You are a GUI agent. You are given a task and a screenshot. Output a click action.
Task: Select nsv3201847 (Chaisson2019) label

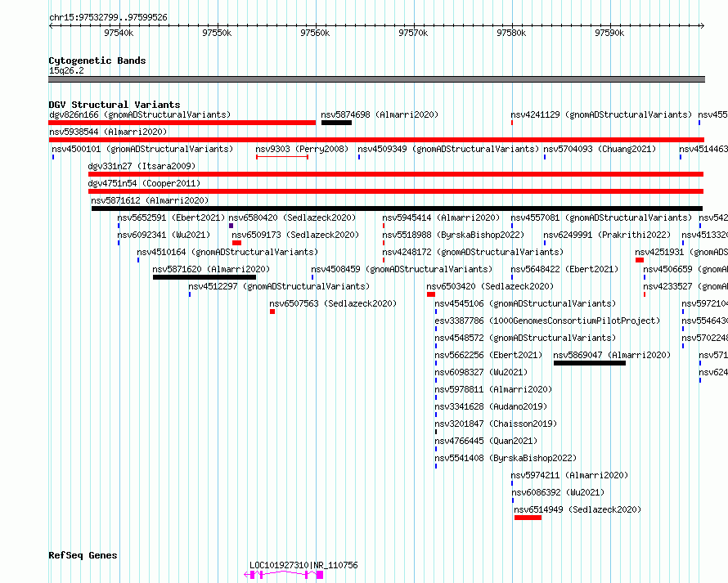click(496, 424)
